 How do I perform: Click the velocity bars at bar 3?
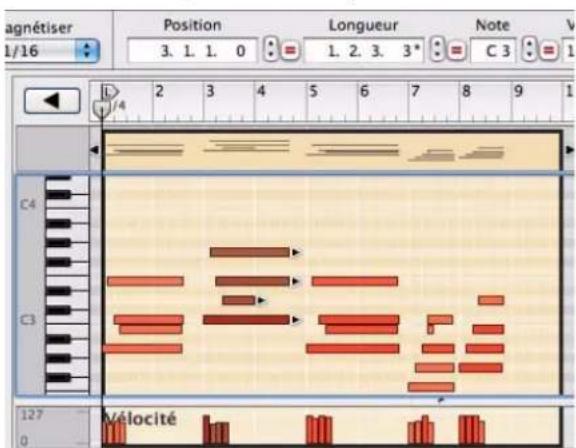click(x=216, y=430)
